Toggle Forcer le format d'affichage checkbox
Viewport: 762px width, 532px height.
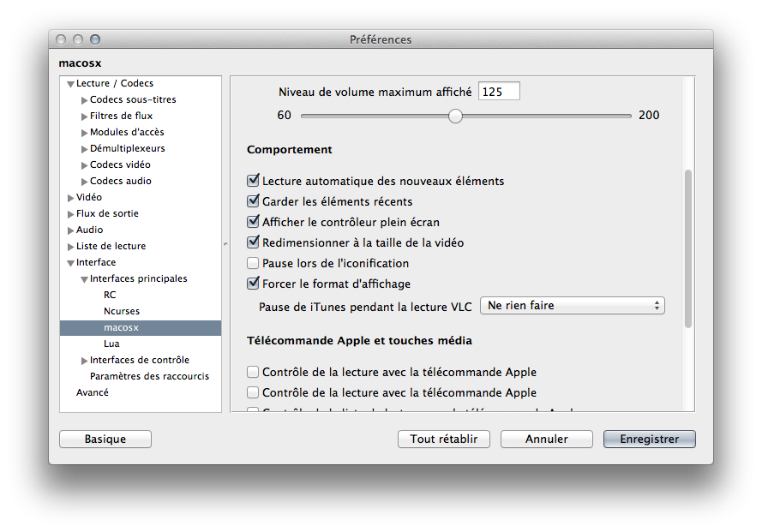253,284
